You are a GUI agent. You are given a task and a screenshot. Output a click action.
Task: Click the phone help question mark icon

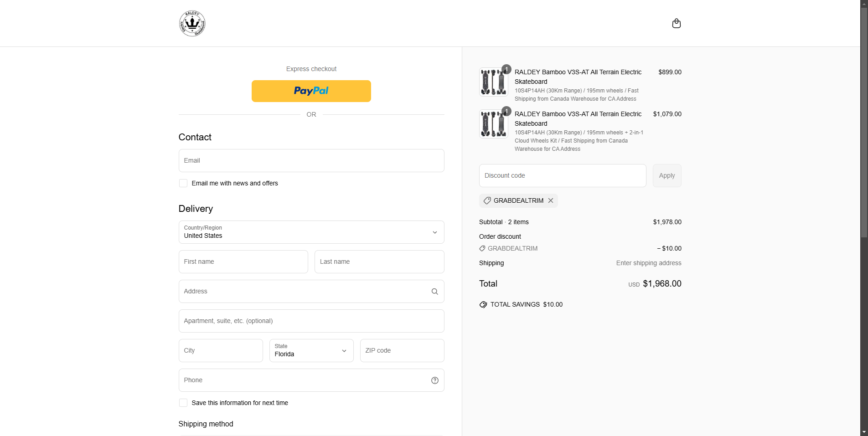tap(434, 380)
